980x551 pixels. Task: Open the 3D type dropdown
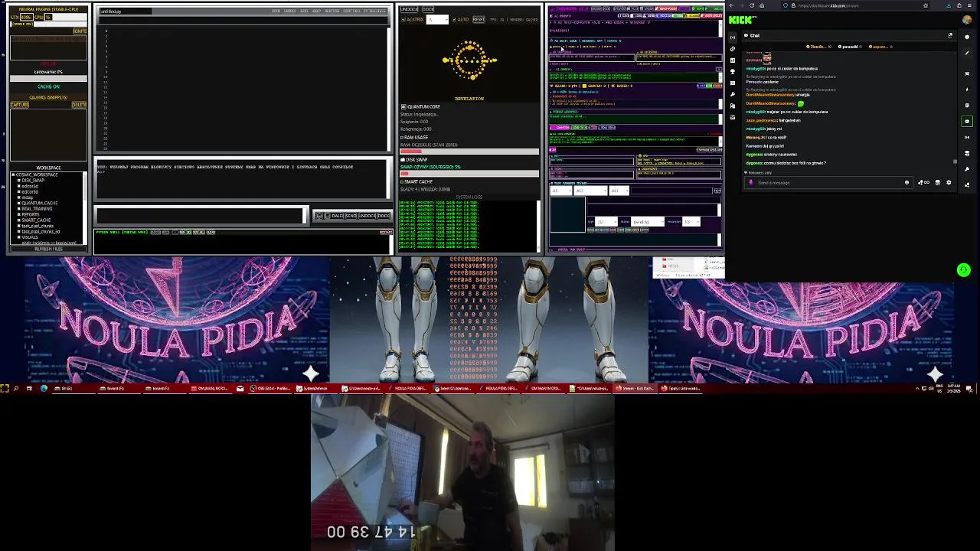[606, 222]
